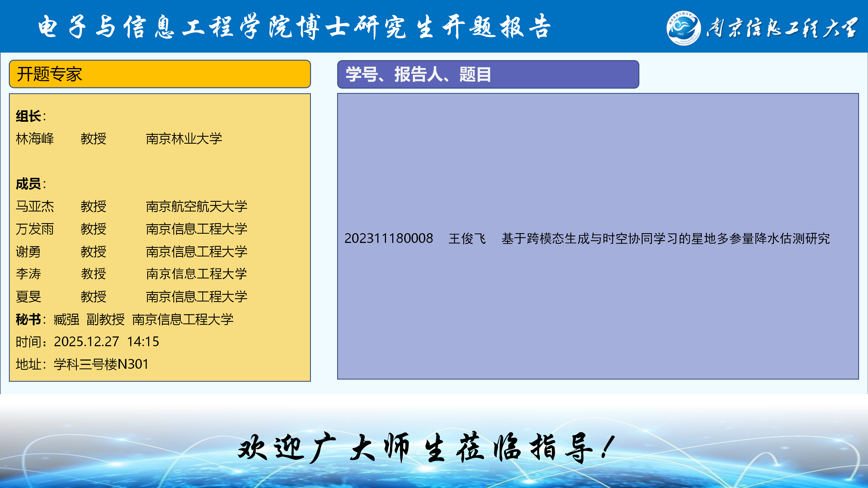Select committee member name 万发雨

35,229
